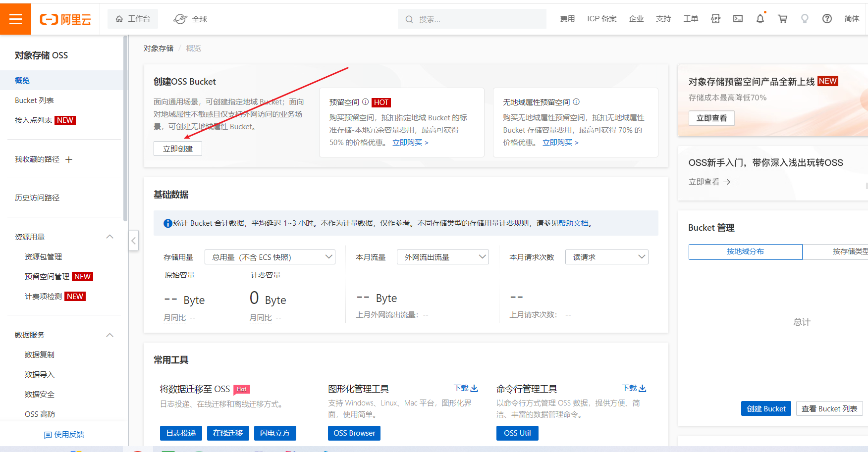Add a favorite path with plus icon

69,159
